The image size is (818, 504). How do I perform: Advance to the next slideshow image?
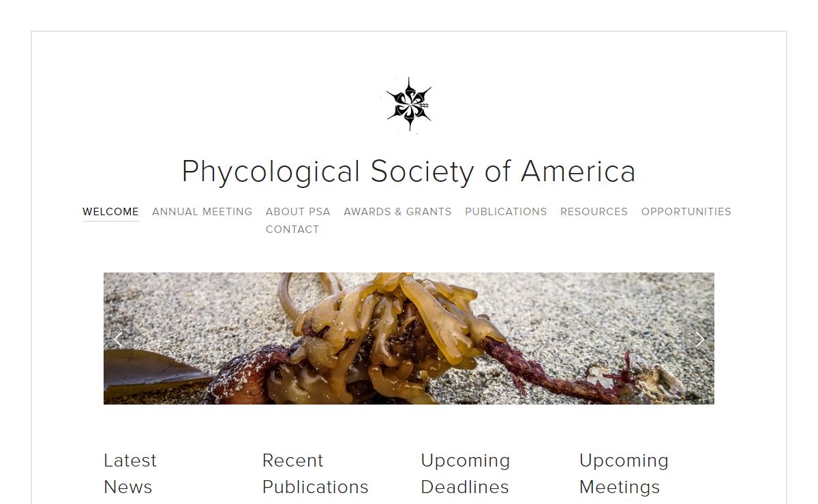pyautogui.click(x=699, y=338)
